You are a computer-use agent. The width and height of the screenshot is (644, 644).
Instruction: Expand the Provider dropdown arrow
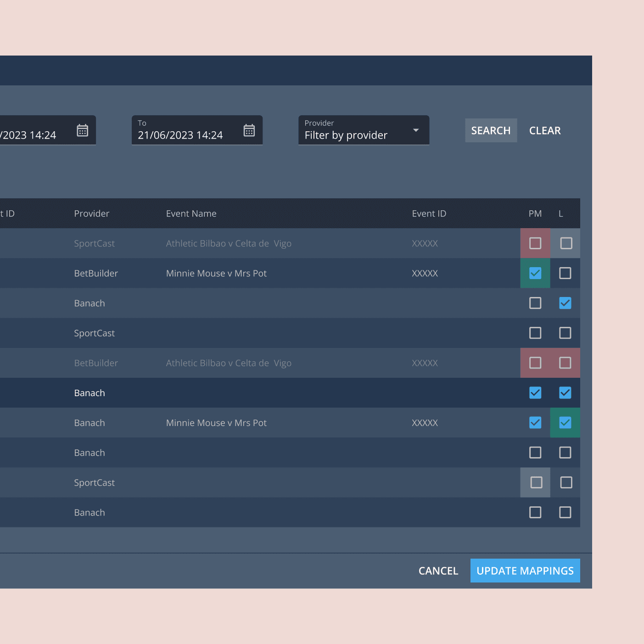[416, 130]
